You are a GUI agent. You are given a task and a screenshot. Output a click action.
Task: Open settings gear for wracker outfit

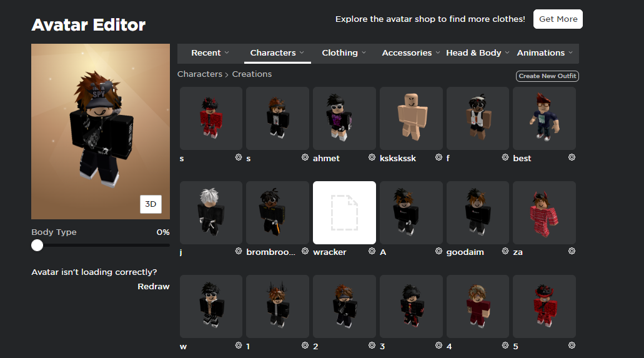click(372, 251)
